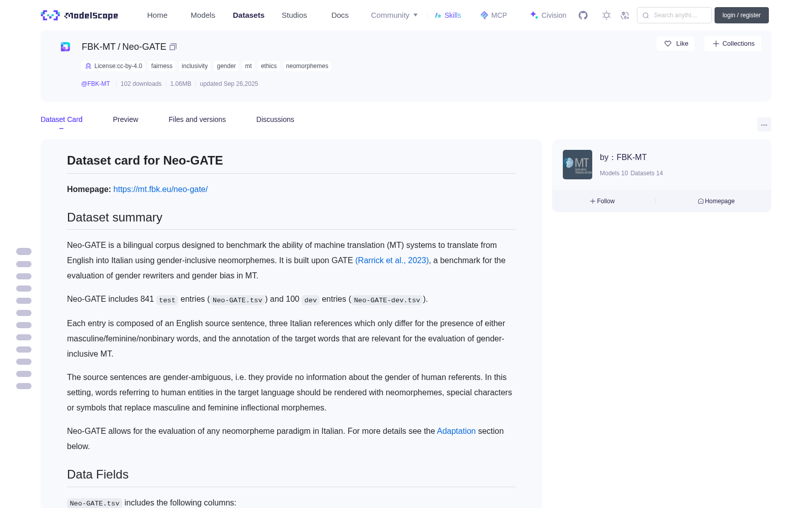Go to the Home page
The image size is (812, 508).
(157, 15)
